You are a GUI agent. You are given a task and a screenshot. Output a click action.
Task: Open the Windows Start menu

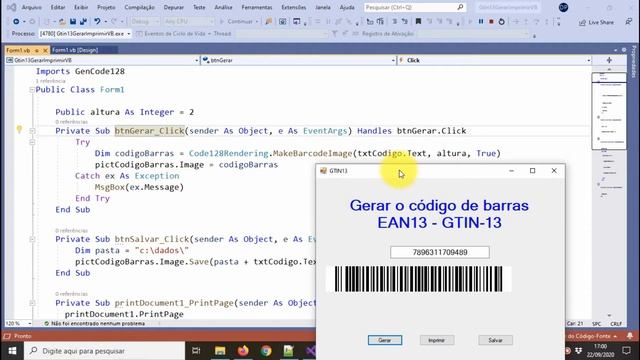point(12,351)
